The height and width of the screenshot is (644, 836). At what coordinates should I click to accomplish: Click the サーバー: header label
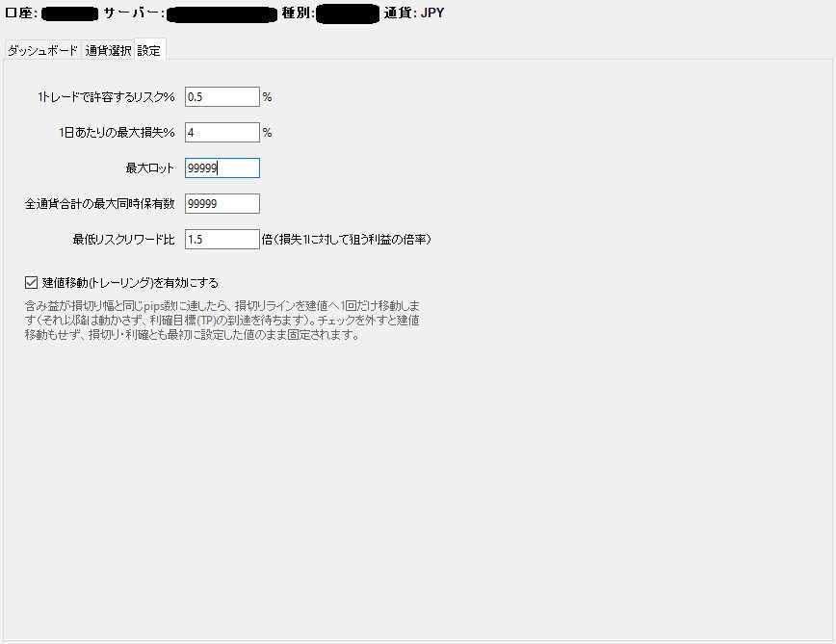click(x=134, y=13)
